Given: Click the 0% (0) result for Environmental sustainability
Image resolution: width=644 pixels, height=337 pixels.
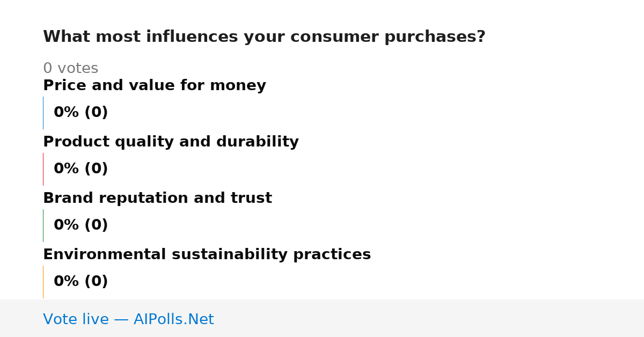Looking at the screenshot, I should (81, 282).
